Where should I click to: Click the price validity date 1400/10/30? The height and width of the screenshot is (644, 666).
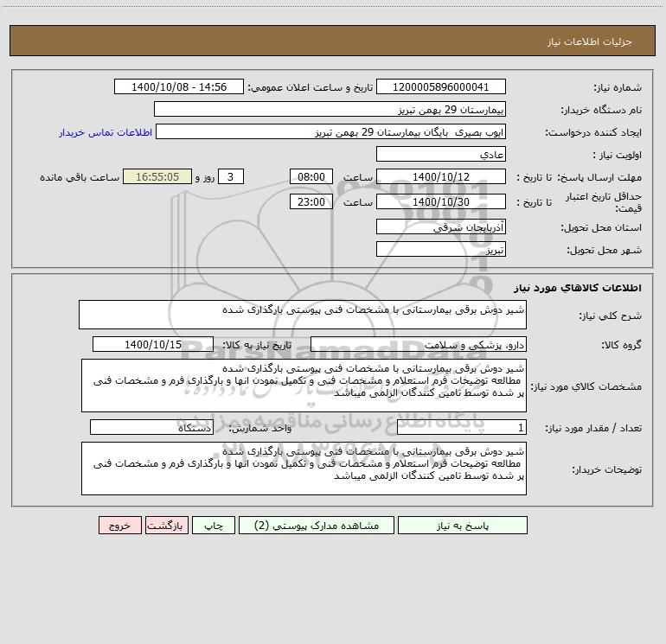441,201
